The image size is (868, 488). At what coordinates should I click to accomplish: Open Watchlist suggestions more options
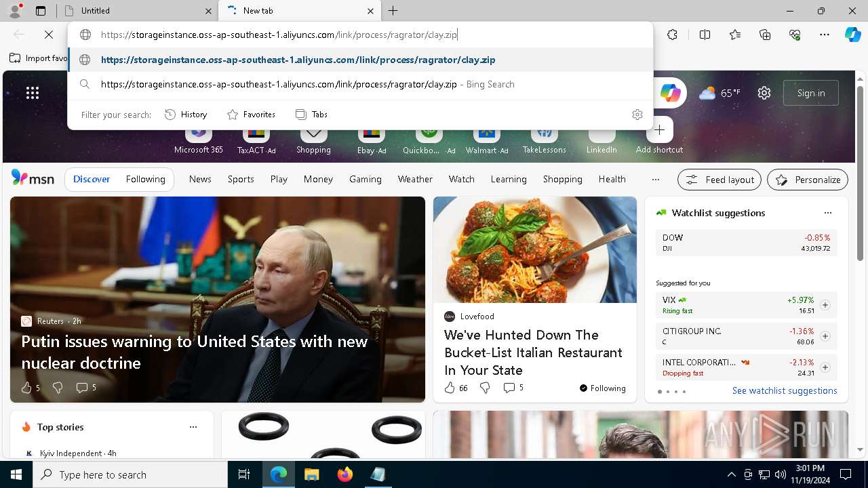(827, 213)
